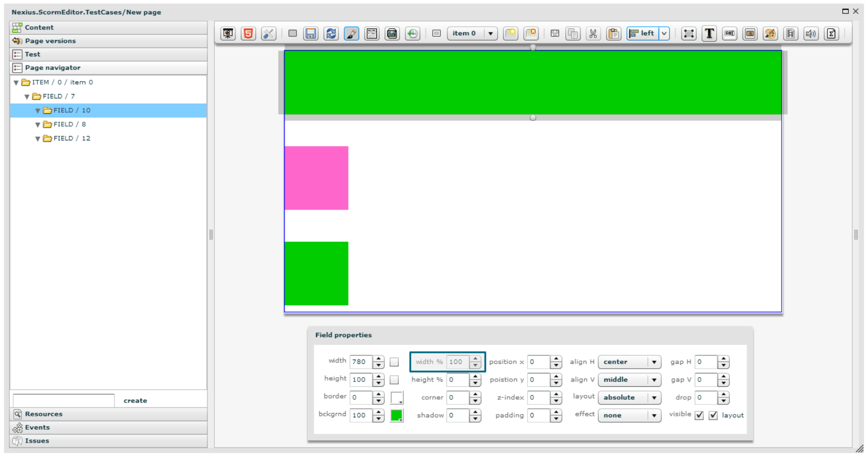Open the Resources panel
This screenshot has width=868, height=457.
[x=43, y=414]
